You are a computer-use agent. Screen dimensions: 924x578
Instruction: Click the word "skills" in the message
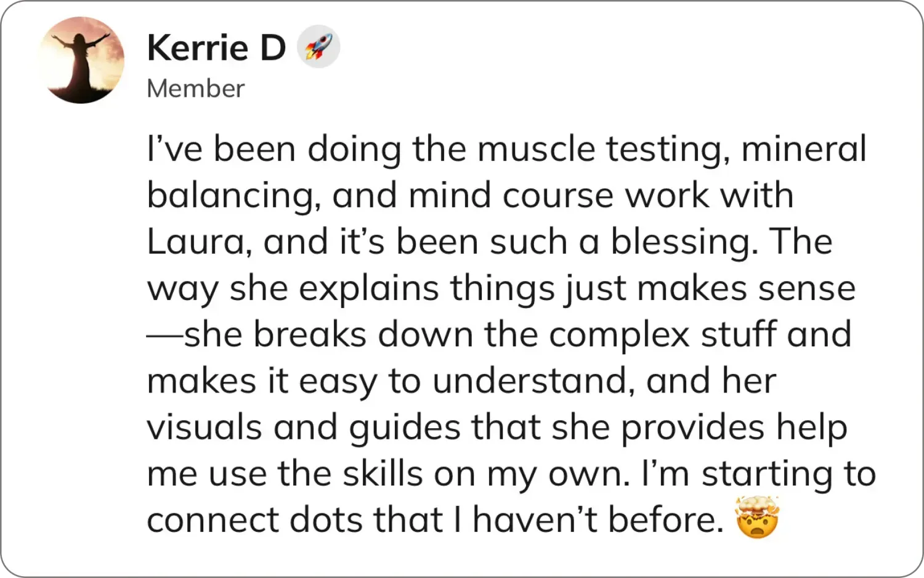pyautogui.click(x=383, y=473)
